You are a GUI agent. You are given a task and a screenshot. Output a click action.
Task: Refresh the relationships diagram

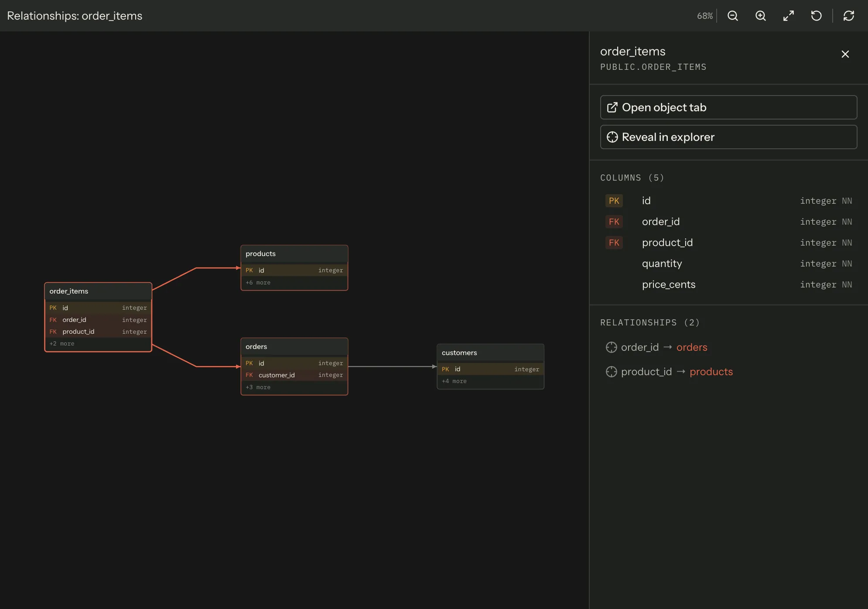pos(849,16)
